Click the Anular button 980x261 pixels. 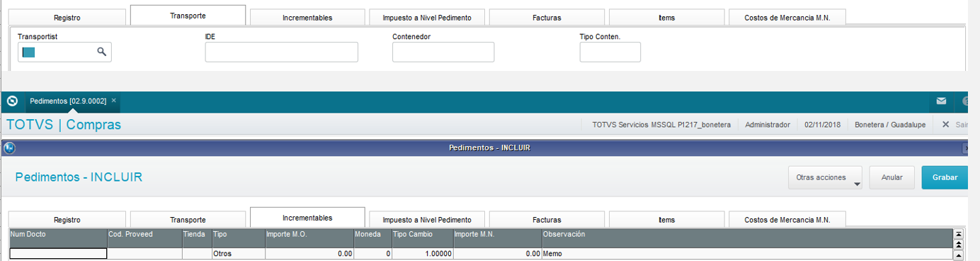[x=891, y=178]
